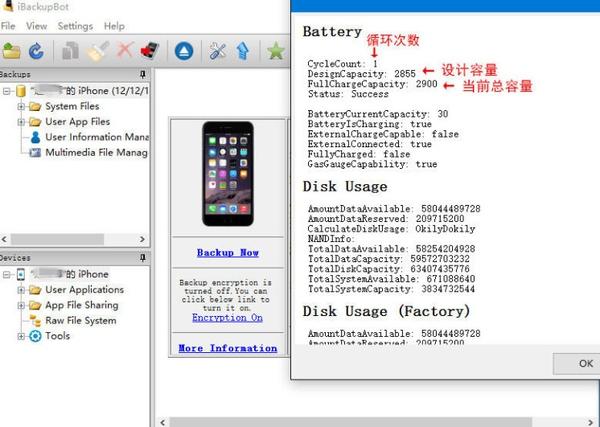Open the wrench and screwdriver tools icon

pyautogui.click(x=218, y=51)
